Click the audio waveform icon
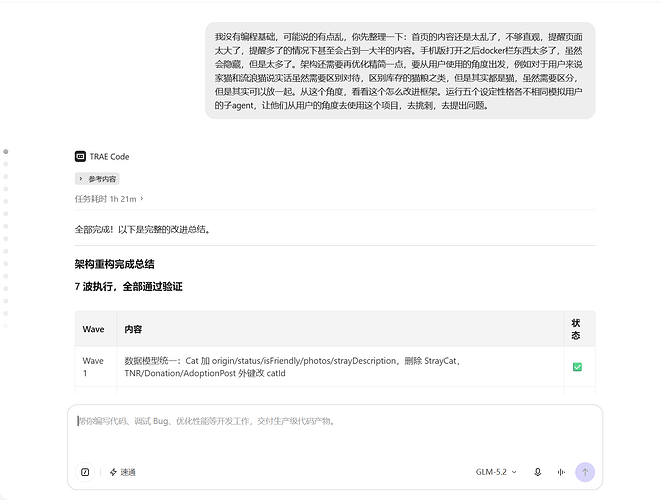 561,472
